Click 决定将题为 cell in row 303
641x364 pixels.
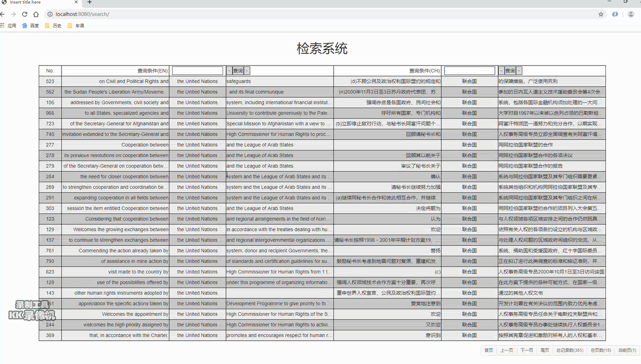click(387, 208)
